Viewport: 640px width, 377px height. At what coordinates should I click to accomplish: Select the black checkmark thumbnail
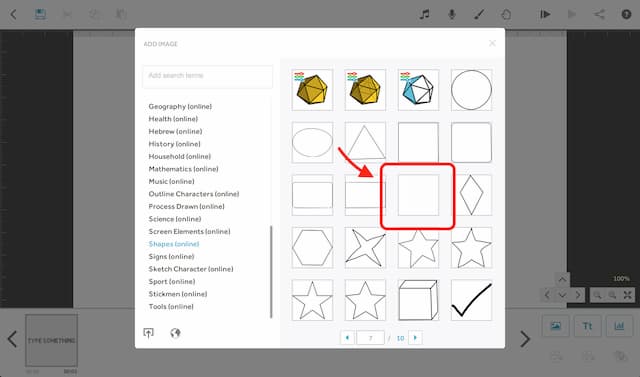[471, 300]
